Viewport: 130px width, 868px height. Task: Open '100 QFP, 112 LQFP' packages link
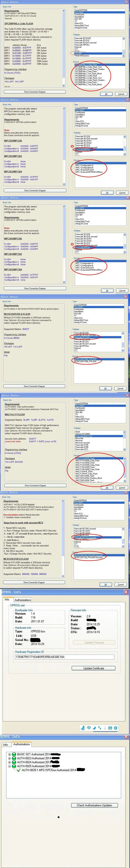point(13,346)
